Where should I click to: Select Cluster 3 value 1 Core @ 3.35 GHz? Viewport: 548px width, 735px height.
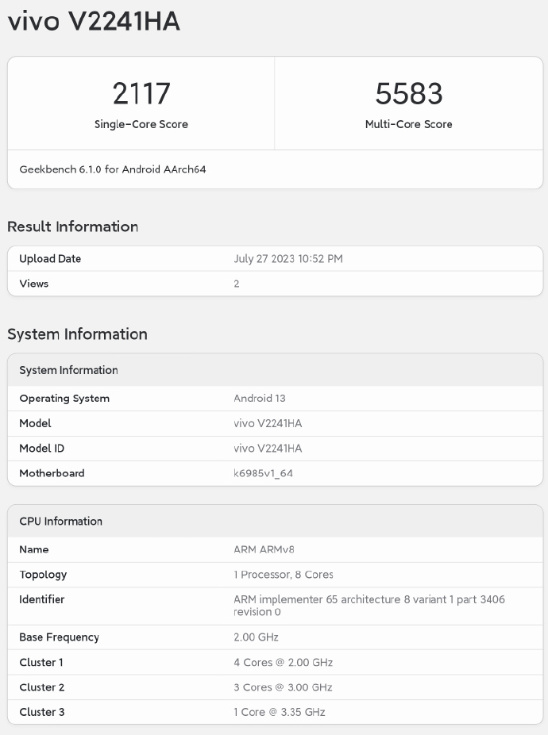279,712
